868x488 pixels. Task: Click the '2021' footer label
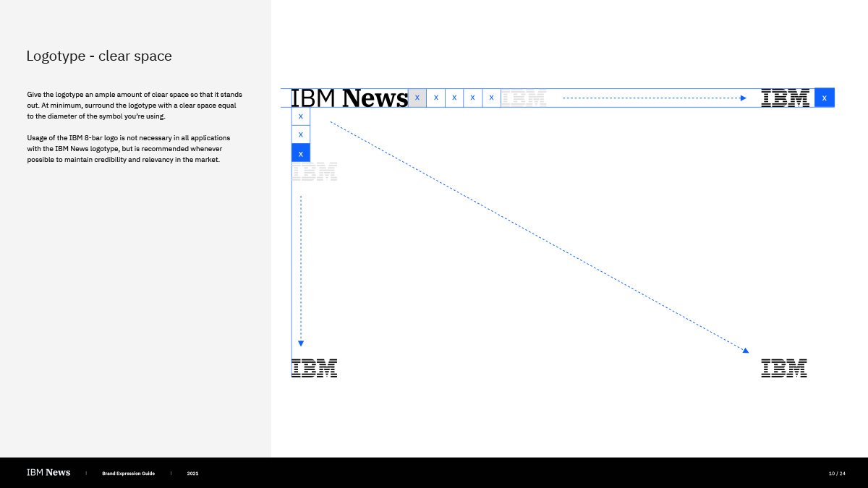(192, 474)
